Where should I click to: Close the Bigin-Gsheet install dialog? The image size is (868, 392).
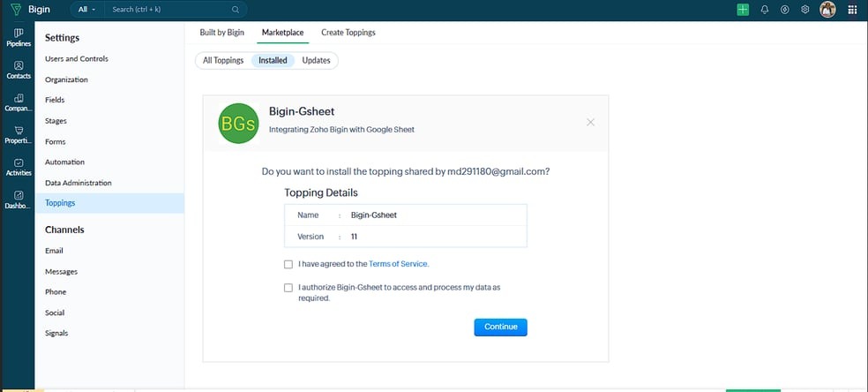[x=591, y=123]
